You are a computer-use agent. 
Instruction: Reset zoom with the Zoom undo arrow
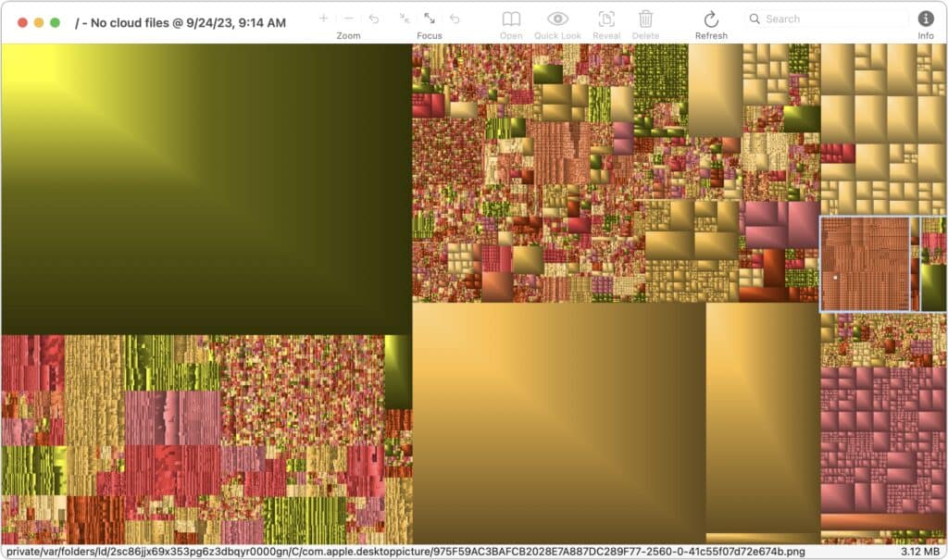click(374, 19)
